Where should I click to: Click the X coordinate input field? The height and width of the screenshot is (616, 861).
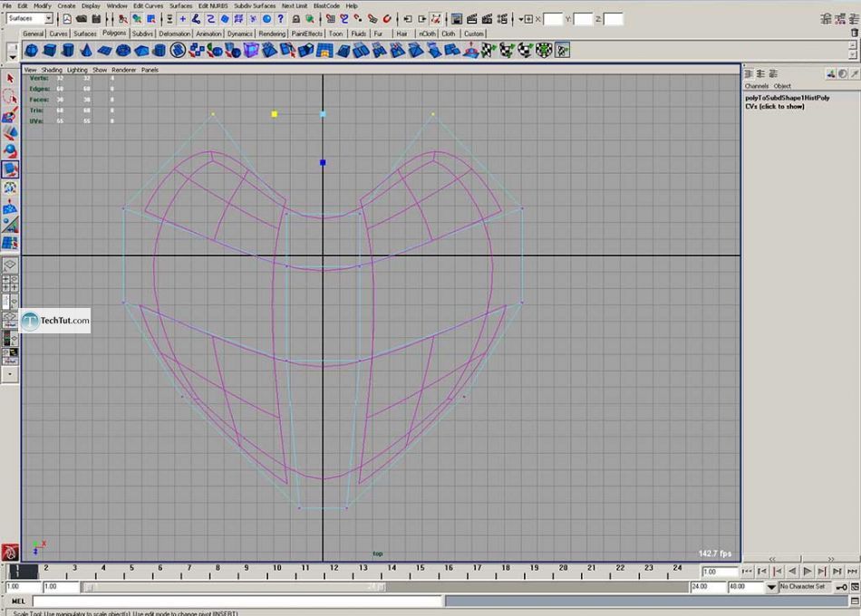pyautogui.click(x=553, y=19)
